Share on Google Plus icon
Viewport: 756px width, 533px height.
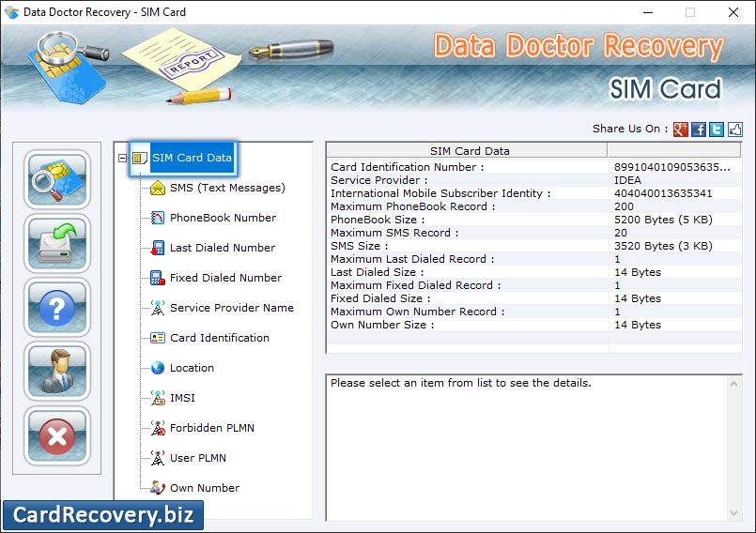(x=680, y=129)
